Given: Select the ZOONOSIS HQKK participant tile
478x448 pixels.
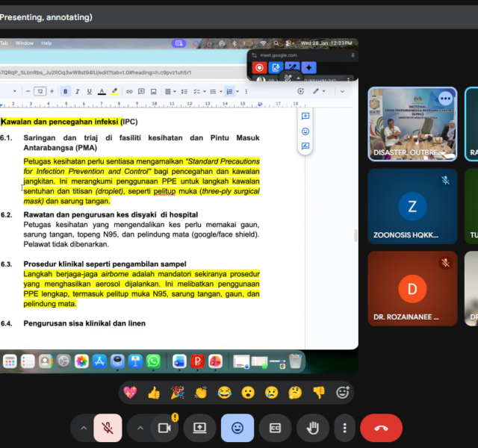Looking at the screenshot, I should (412, 206).
